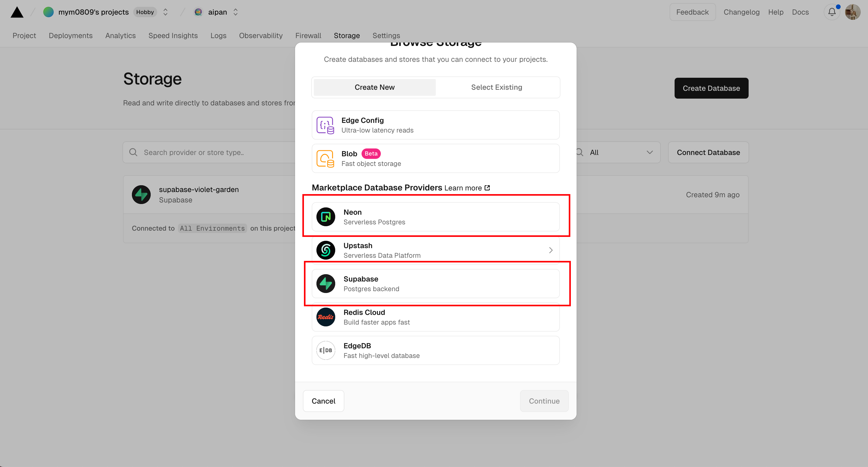Click the user avatar picture
This screenshot has height=467, width=868.
tap(853, 12)
